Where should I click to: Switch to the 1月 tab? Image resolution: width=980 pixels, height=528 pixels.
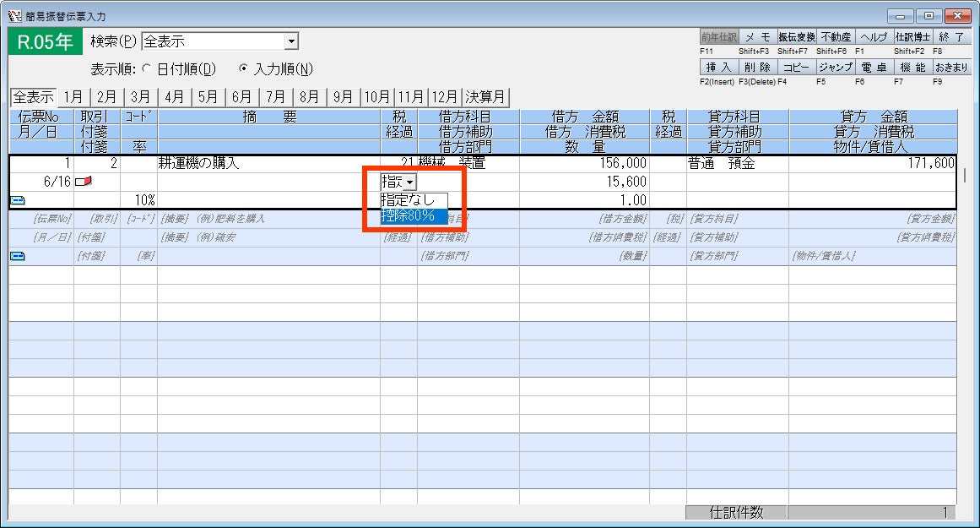pos(73,97)
